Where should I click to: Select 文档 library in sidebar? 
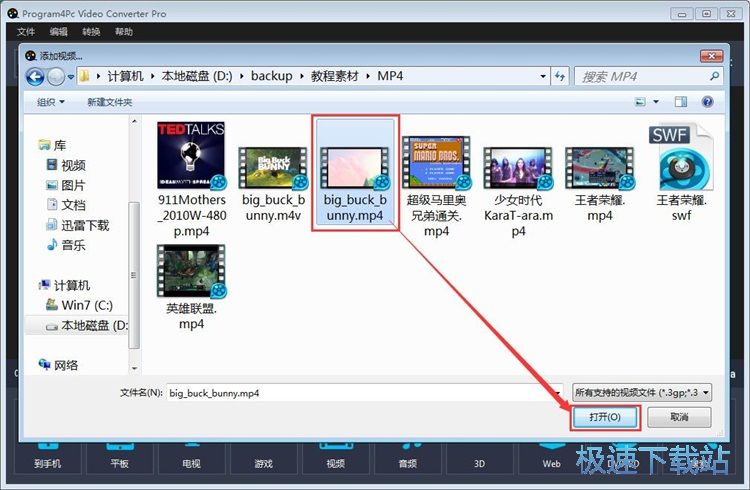coord(66,205)
